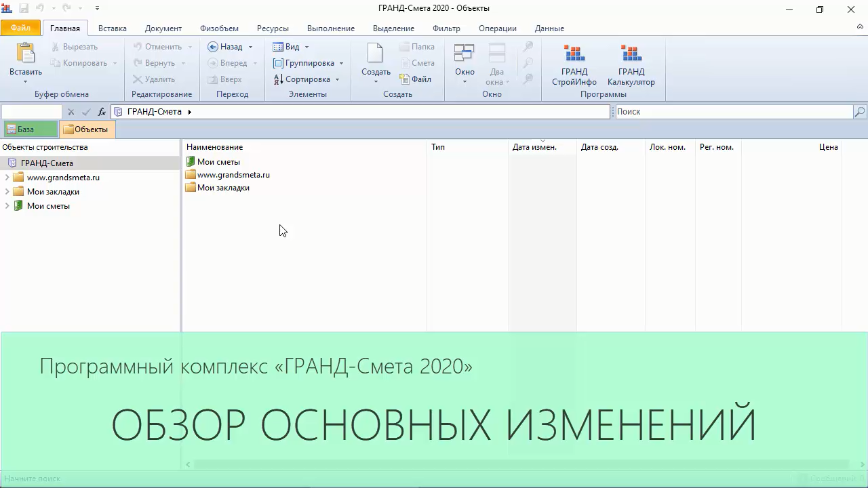Click the Создать new document icon
Image resolution: width=868 pixels, height=488 pixels.
[376, 53]
